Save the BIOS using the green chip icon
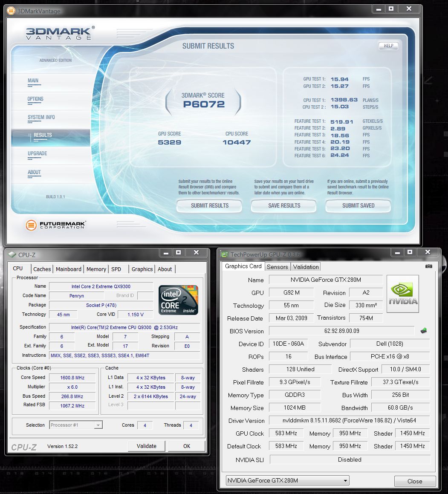Screen dimensions: 448x494 424,330
